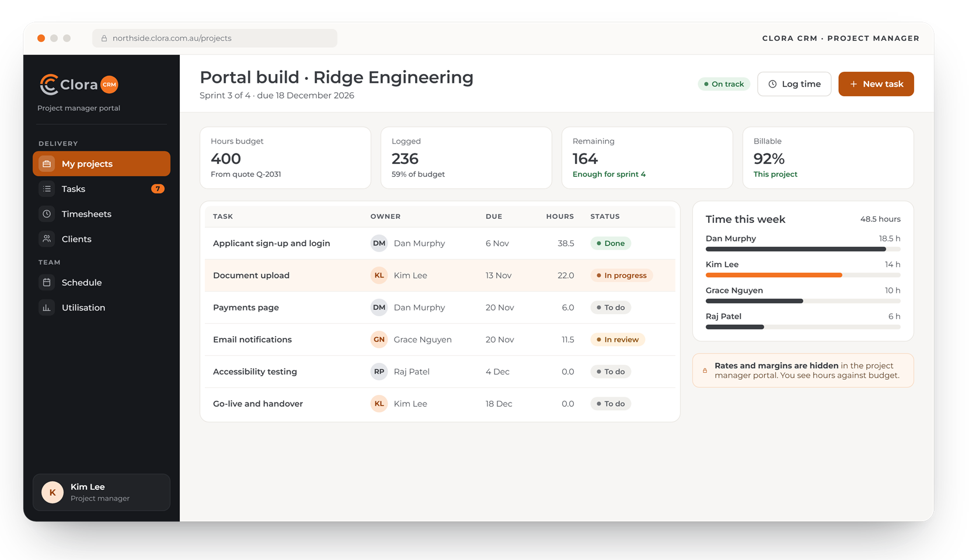This screenshot has height=560, width=969.
Task: Click the Tasks list icon in sidebar
Action: pos(47,189)
